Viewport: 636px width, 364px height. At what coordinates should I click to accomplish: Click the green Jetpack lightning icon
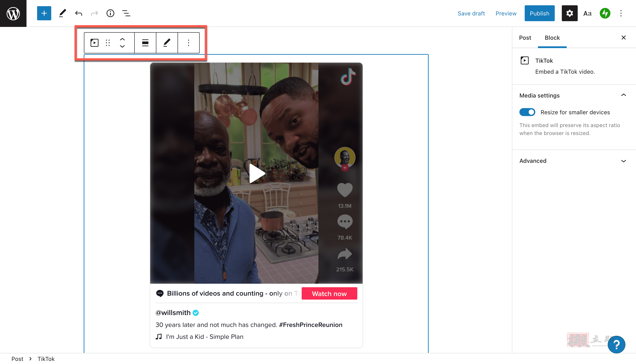tap(605, 13)
